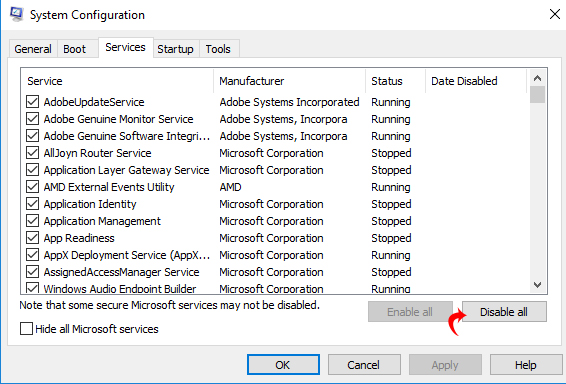Click the scroll down arrow in services list
Viewport: 566px width, 384px height.
coord(537,285)
